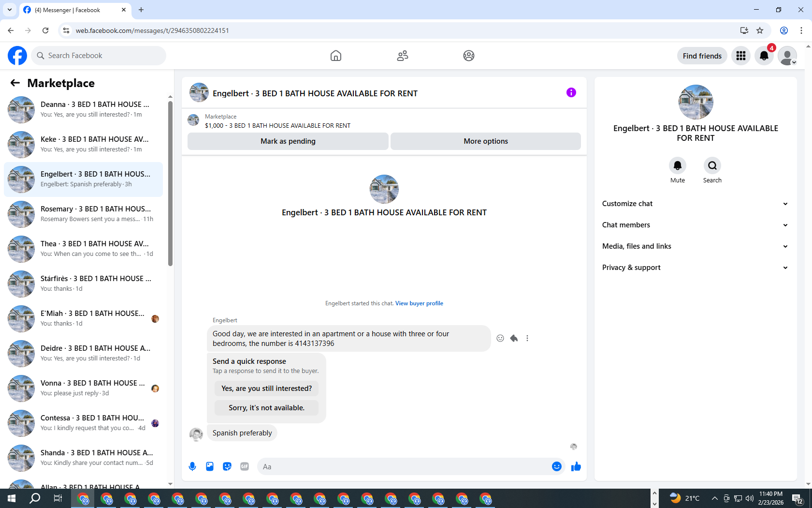Choose a GIF
Screen dimensions: 812x508
(245, 466)
